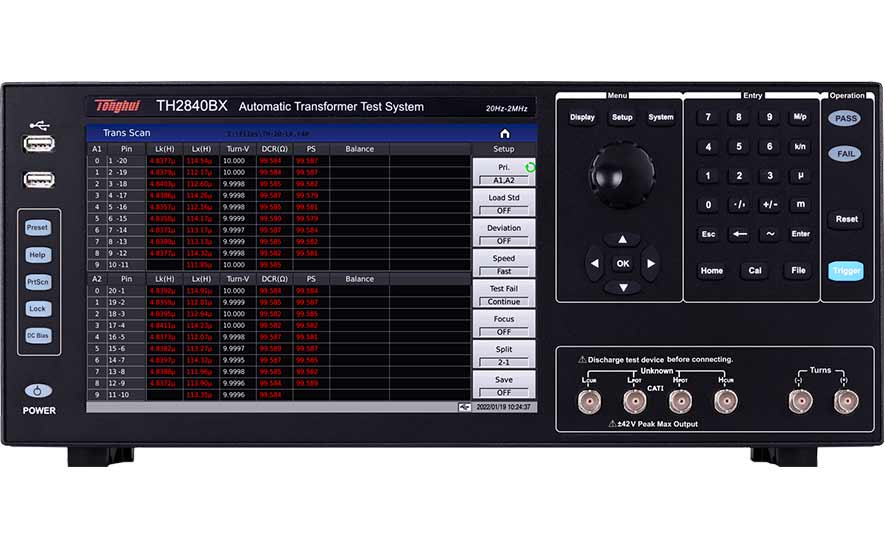Capture screen with the PrtScn key
Screen dimensions: 885x548
coord(38,282)
